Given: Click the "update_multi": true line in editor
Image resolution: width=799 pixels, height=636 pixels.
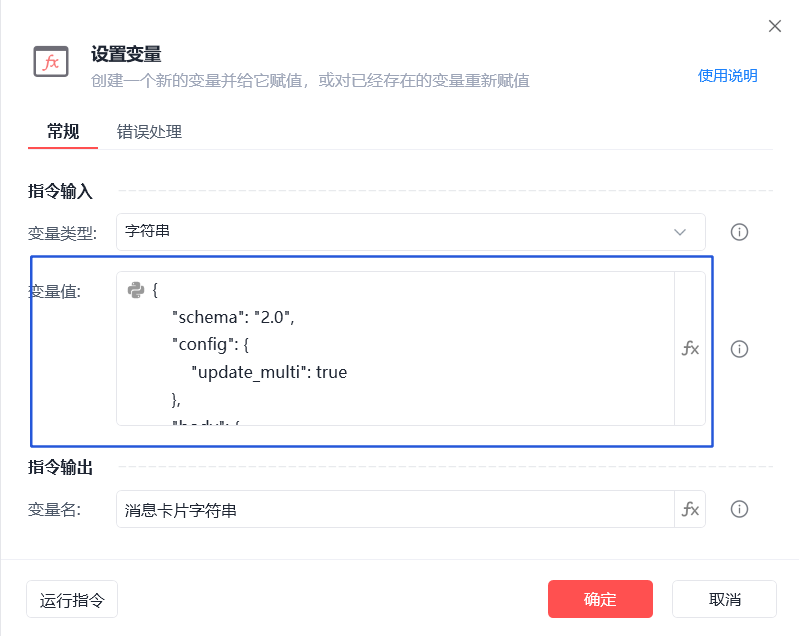Looking at the screenshot, I should click(269, 372).
